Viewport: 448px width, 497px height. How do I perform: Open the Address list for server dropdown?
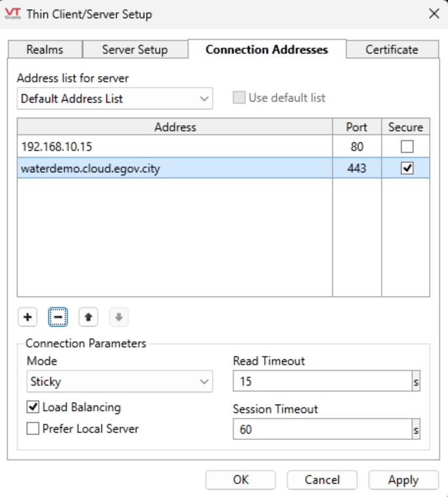point(115,100)
